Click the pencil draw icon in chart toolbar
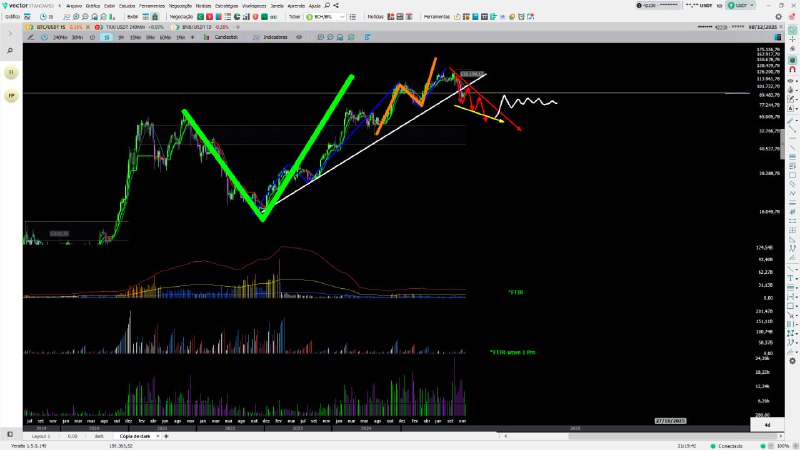This screenshot has height=450, width=800. click(31, 37)
